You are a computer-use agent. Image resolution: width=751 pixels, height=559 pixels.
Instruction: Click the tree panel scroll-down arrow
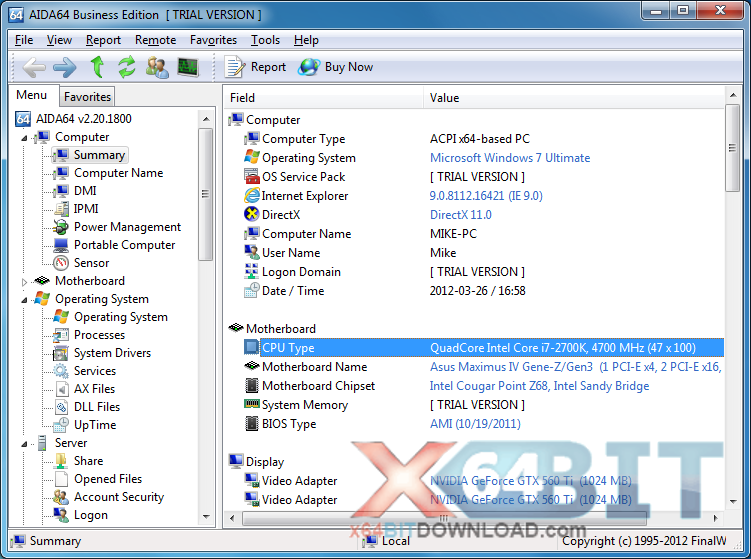pos(206,516)
